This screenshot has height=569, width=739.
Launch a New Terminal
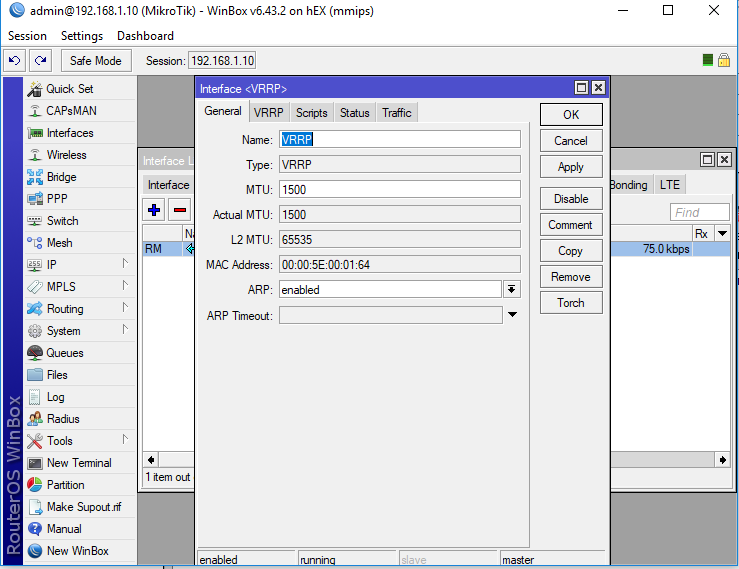coord(79,462)
